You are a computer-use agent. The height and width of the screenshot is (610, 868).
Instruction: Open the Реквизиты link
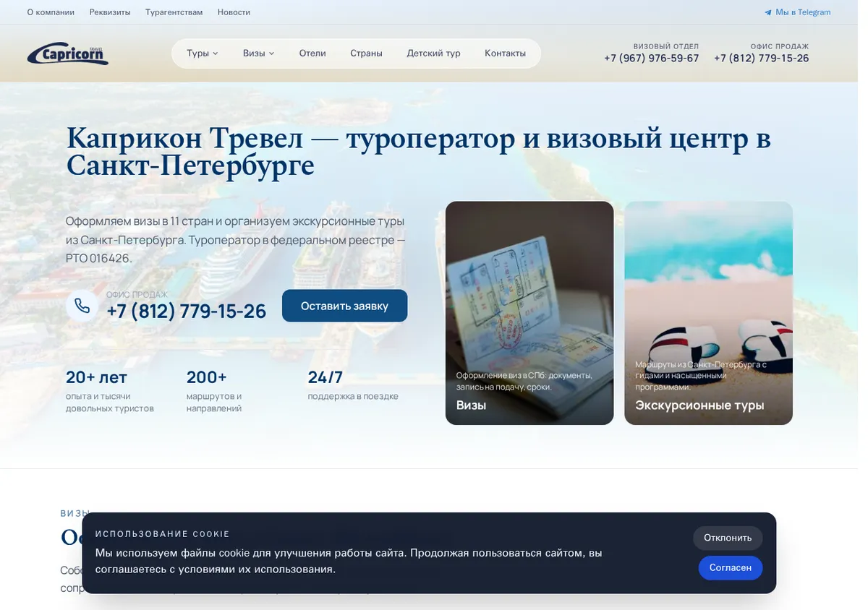(110, 12)
